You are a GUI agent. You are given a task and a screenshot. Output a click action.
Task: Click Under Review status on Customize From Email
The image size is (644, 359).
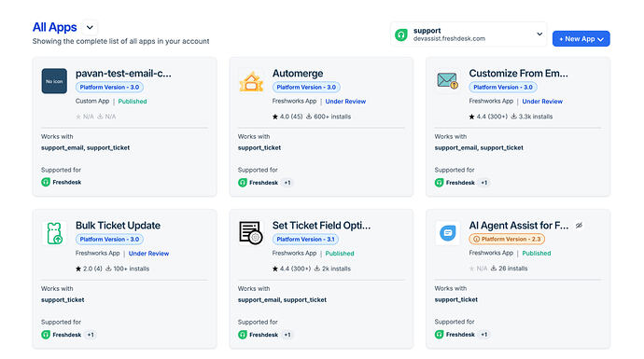[x=542, y=102]
